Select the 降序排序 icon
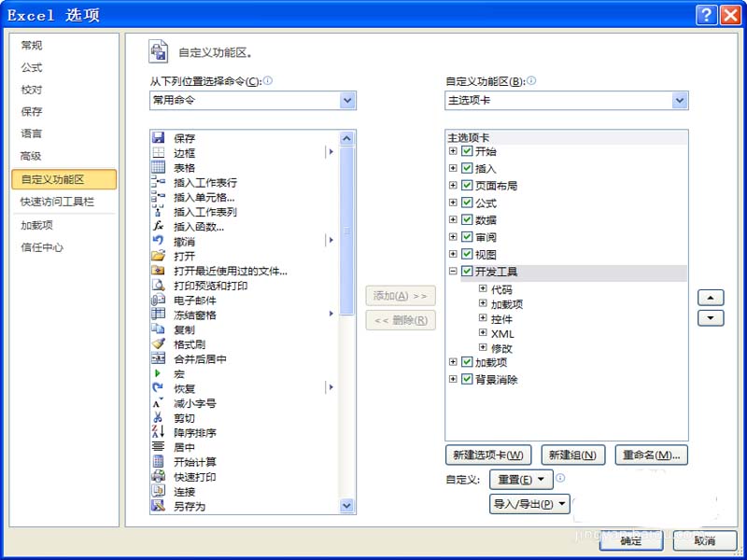The width and height of the screenshot is (747, 560). [158, 432]
